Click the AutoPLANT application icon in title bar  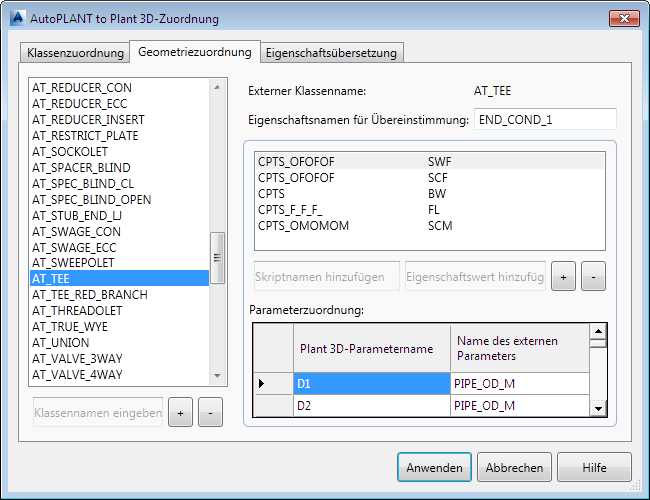pyautogui.click(x=17, y=18)
